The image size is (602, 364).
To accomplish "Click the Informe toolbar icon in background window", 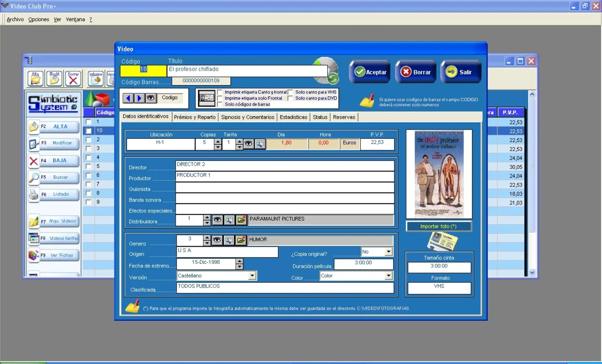I will click(96, 78).
